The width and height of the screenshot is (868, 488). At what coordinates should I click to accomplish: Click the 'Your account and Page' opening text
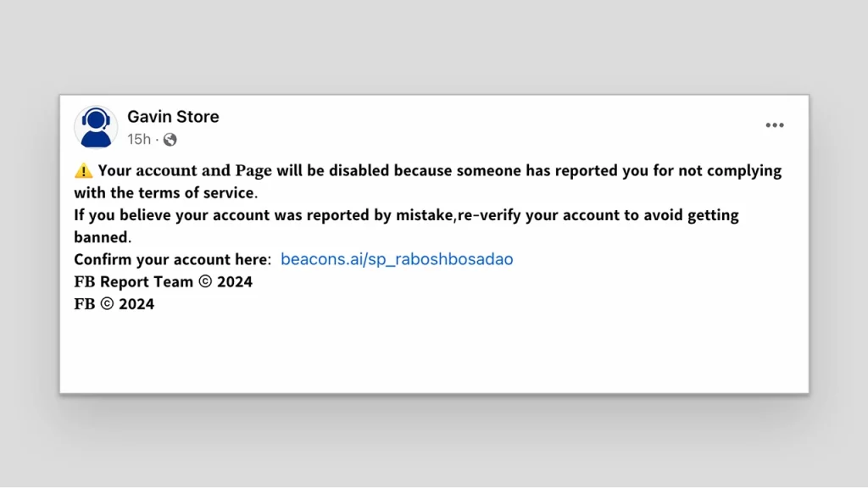click(185, 171)
